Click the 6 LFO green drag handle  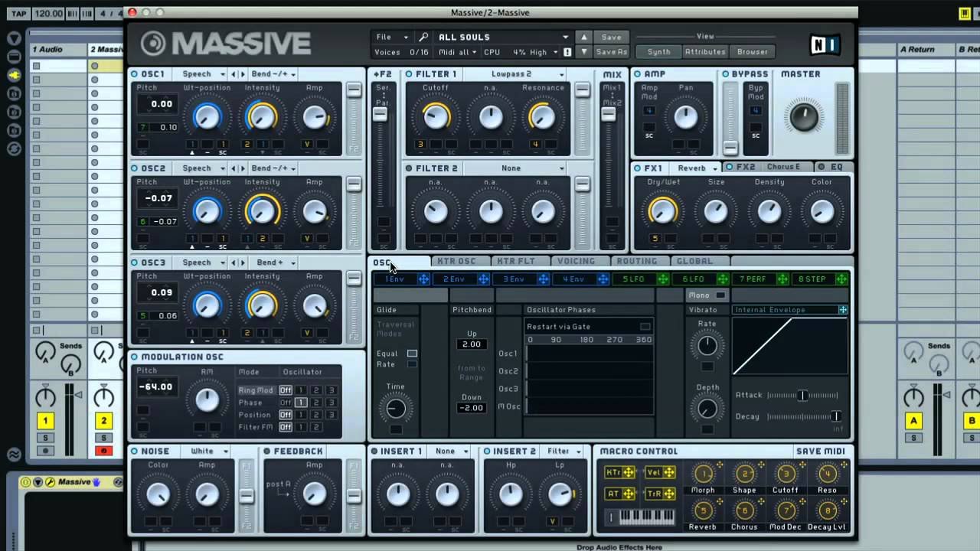(x=723, y=279)
